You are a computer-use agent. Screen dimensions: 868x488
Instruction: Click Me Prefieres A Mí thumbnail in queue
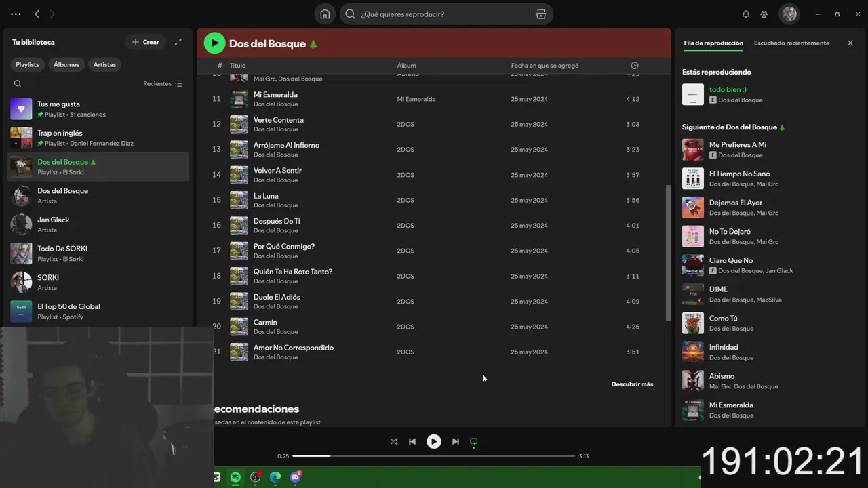(693, 150)
